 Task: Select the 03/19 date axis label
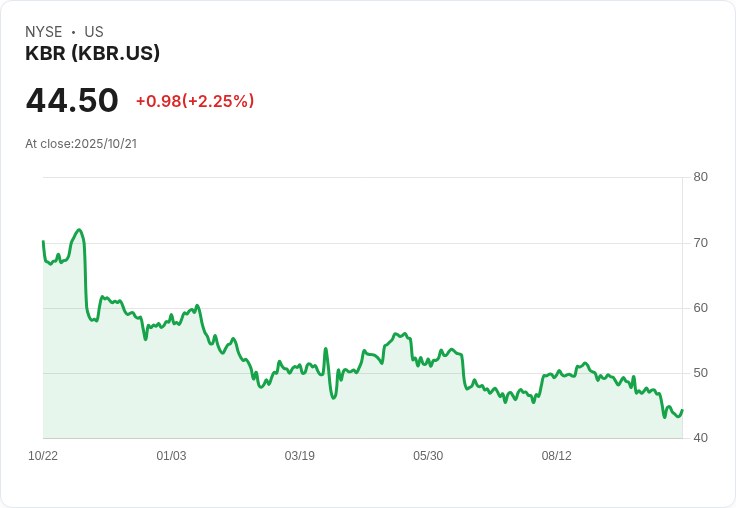click(x=299, y=456)
